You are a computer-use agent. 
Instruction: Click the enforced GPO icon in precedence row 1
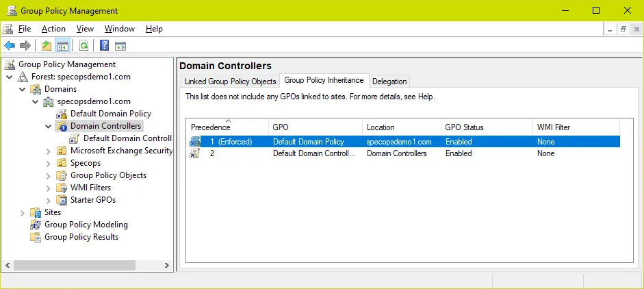pos(194,142)
